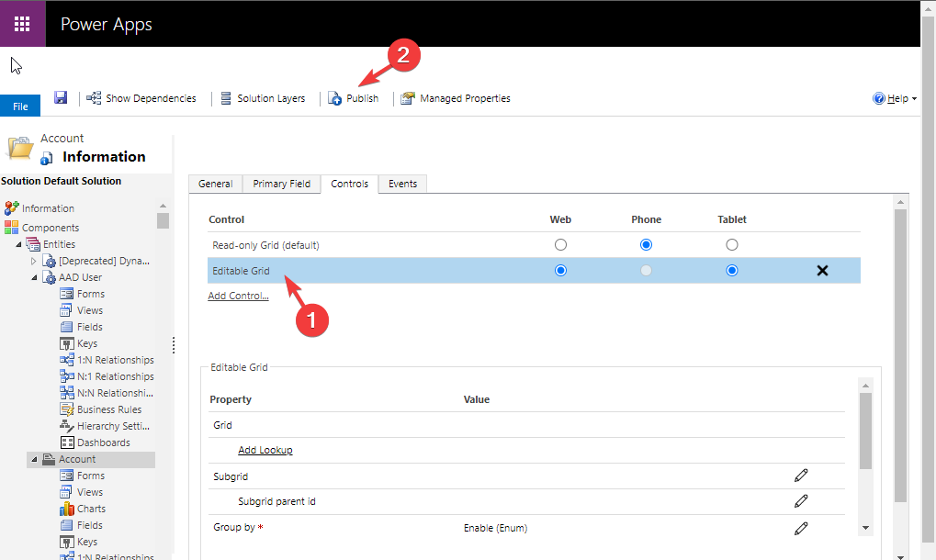Viewport: 936px width, 560px height.
Task: Switch to the Primary Field tab
Action: 282,184
